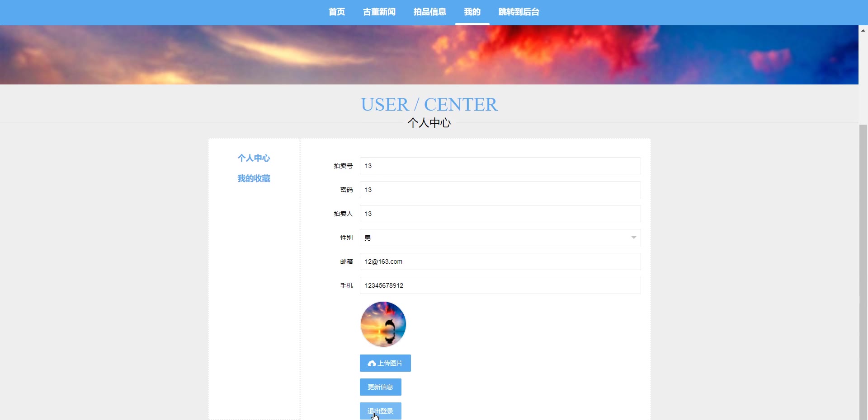
Task: Open the 拍品信息 menu item
Action: [430, 12]
